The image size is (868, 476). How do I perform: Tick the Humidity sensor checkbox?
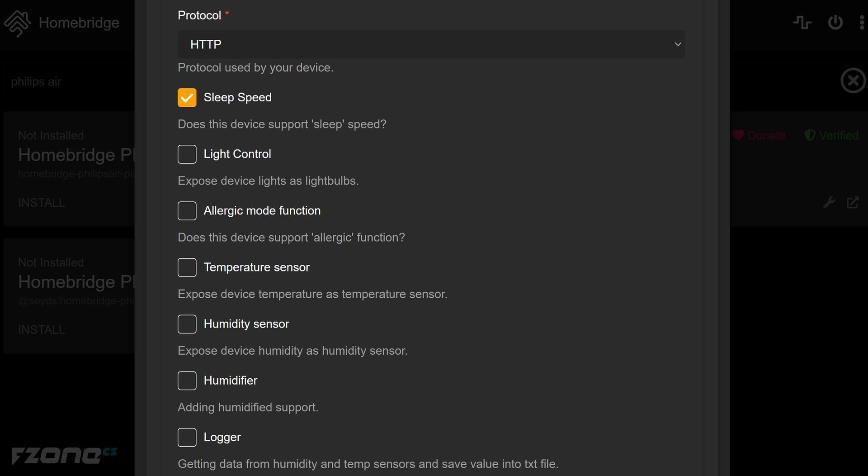coord(187,324)
